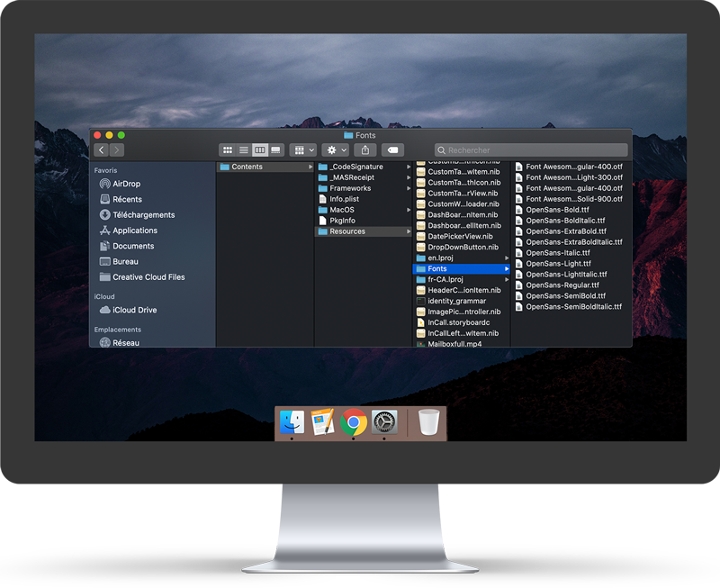Open Documents in the sidebar
The image size is (720, 588).
click(127, 246)
